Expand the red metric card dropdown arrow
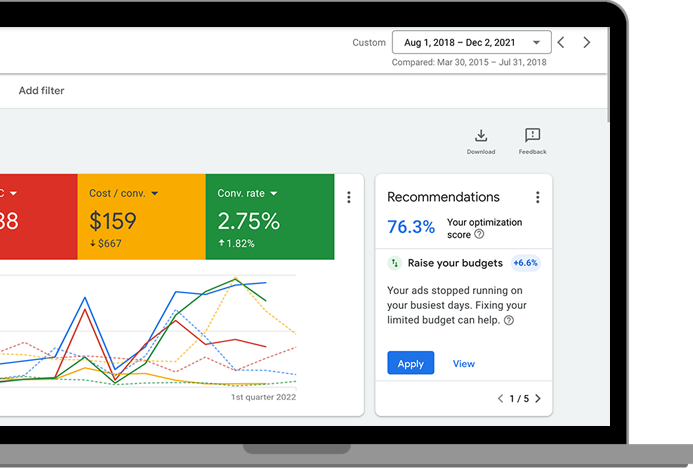 [x=14, y=193]
